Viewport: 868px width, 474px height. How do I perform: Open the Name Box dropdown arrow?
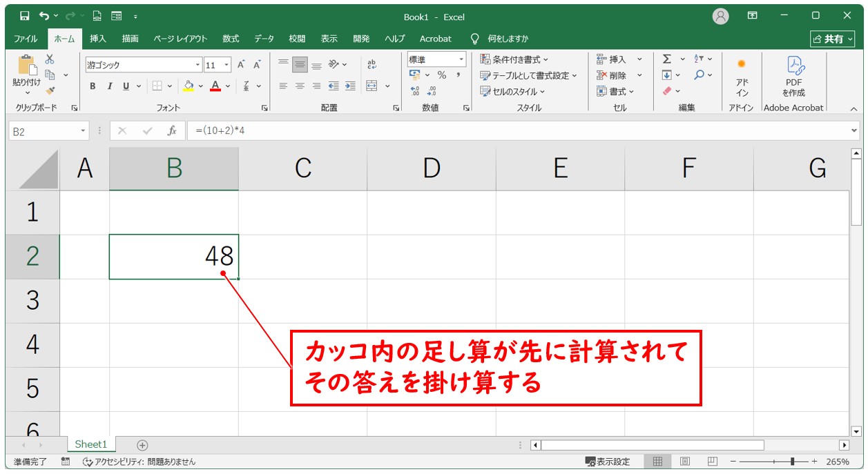(x=84, y=131)
